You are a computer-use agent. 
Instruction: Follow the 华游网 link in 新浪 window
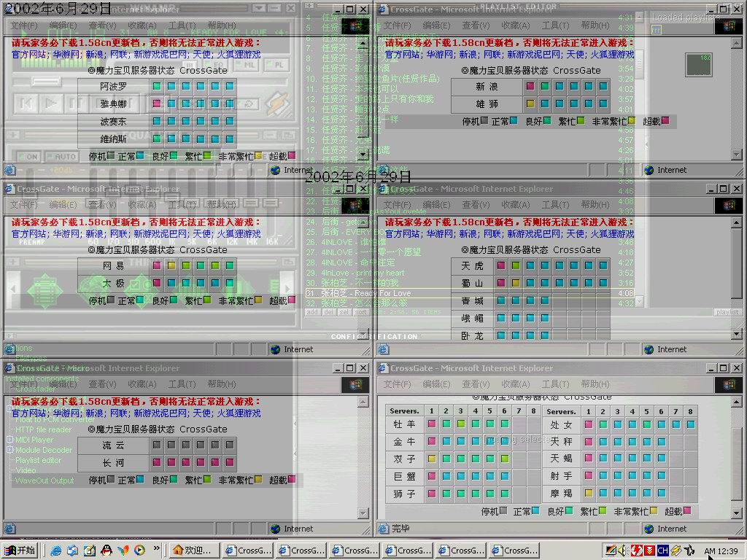point(438,55)
